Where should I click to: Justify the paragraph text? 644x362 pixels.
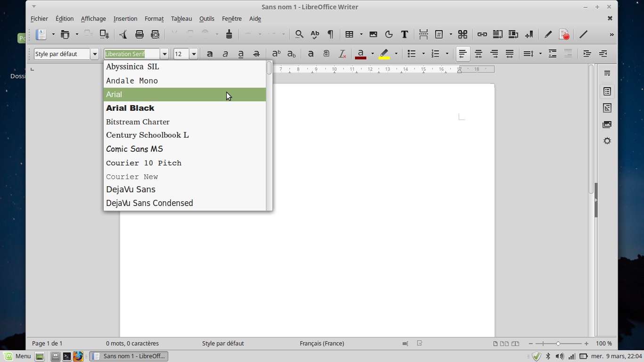click(510, 54)
